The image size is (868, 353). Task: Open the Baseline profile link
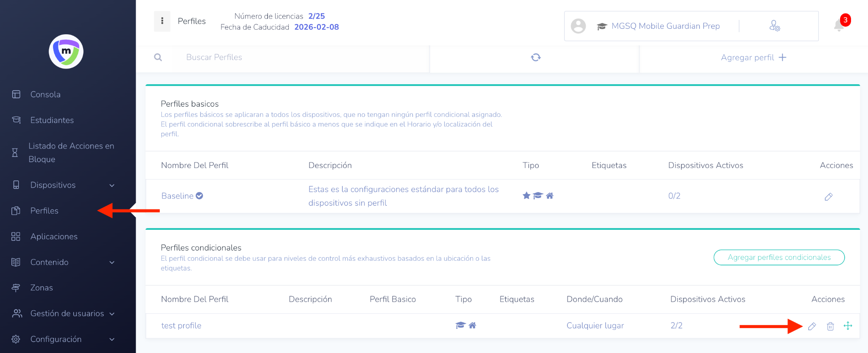tap(178, 196)
